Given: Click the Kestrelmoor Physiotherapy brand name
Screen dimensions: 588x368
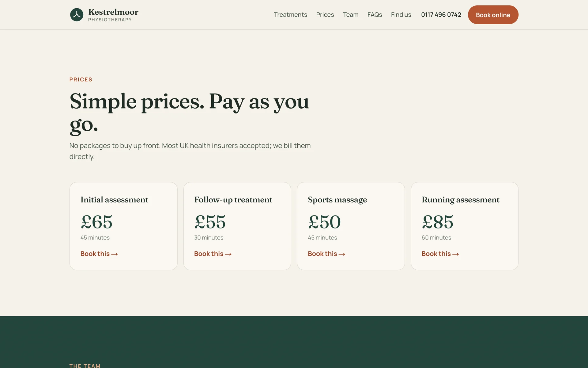Looking at the screenshot, I should point(113,15).
